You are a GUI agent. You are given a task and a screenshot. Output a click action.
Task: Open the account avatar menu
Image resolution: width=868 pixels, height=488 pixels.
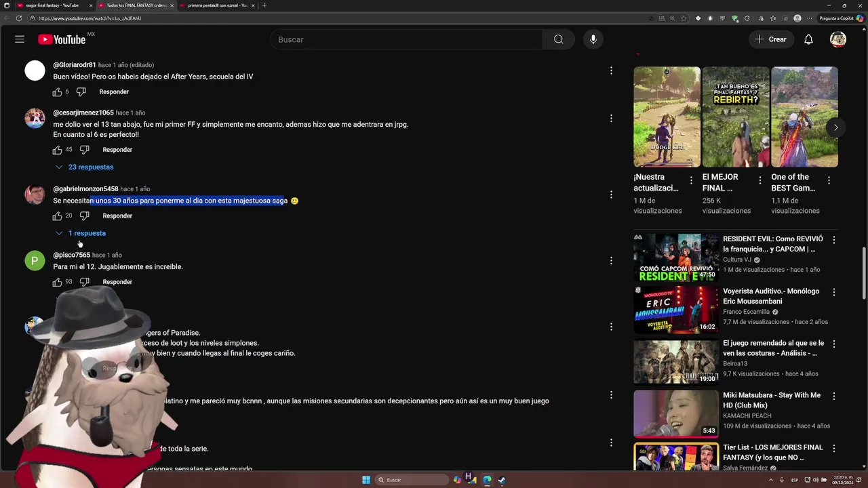838,39
